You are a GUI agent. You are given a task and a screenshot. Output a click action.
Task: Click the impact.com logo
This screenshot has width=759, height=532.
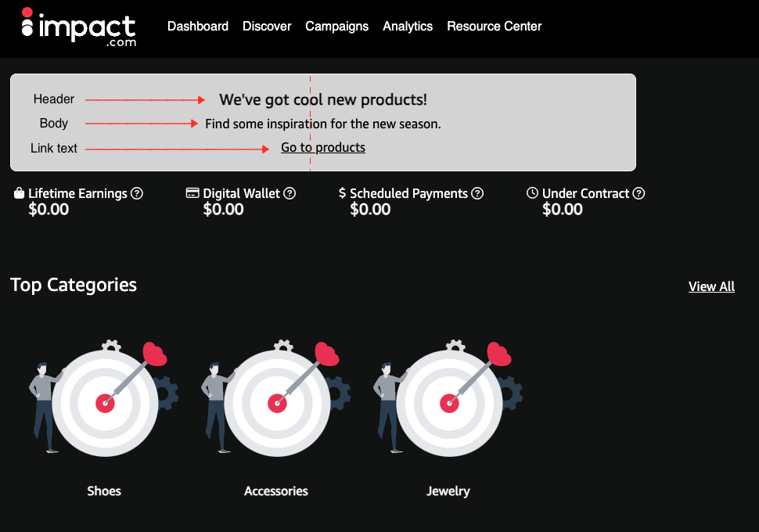coord(78,27)
